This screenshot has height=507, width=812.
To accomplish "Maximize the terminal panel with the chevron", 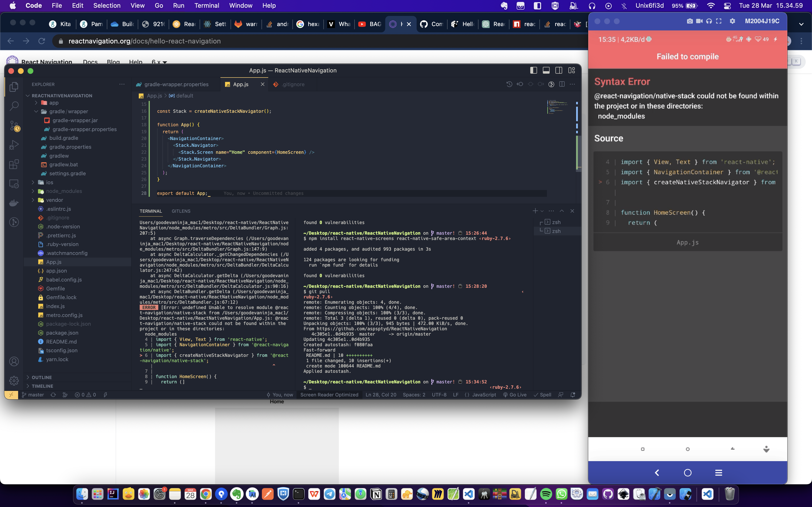I will point(562,211).
